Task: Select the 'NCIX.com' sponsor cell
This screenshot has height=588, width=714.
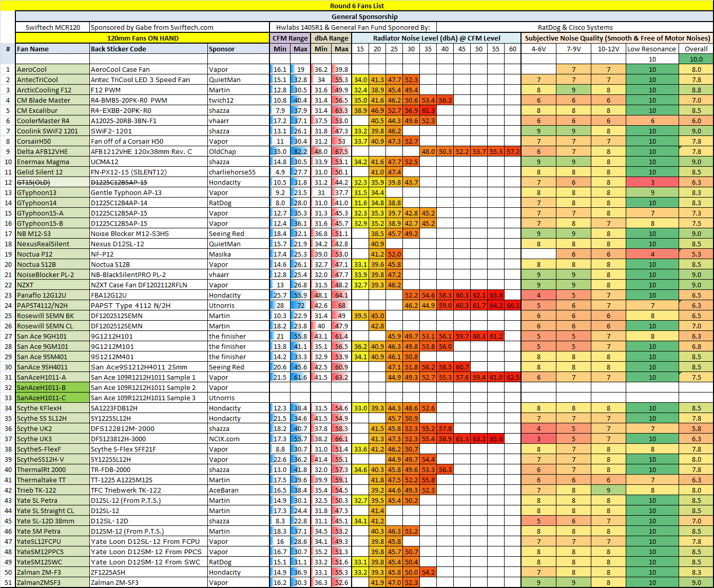Action: pos(239,439)
